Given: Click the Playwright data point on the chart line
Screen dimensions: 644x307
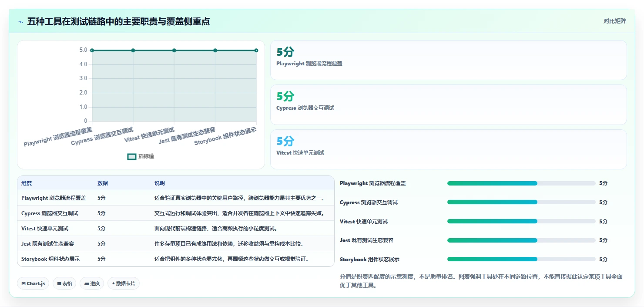Looking at the screenshot, I should pos(92,51).
